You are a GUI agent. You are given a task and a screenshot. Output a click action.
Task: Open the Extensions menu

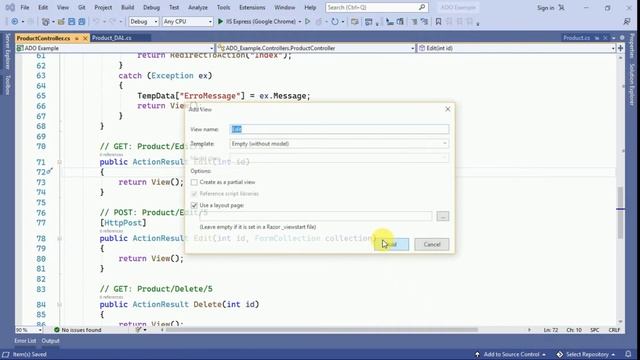coord(252,7)
